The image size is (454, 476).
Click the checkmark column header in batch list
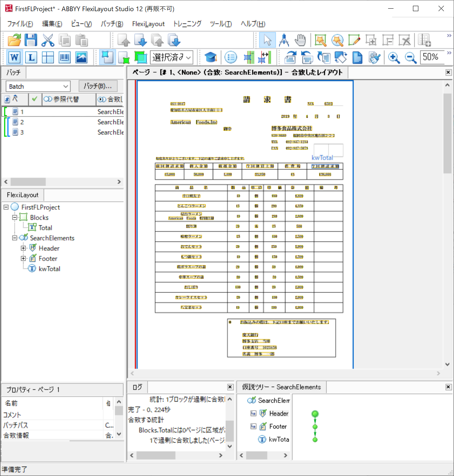(35, 99)
